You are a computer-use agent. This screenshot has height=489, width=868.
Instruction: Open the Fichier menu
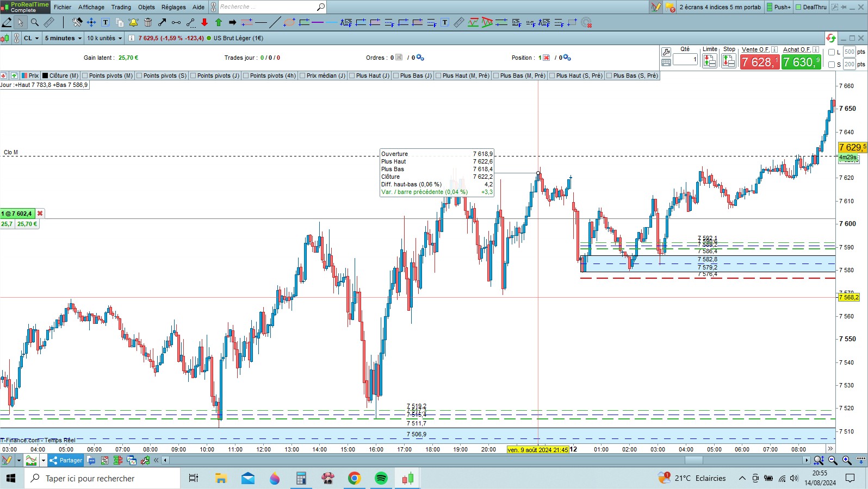tap(63, 7)
